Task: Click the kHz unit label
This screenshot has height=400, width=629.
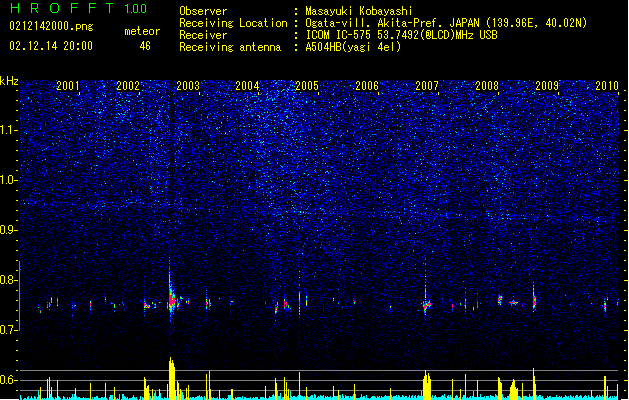Action: pos(9,81)
